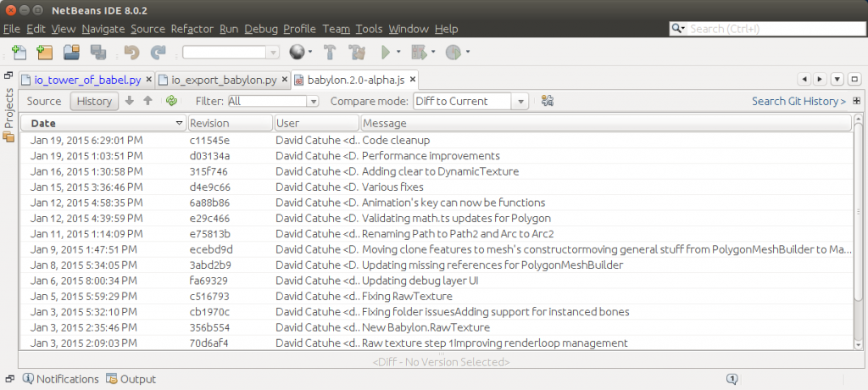Screen dimensions: 868x390
Task: Restore the bottom window group icon
Action: 8,379
